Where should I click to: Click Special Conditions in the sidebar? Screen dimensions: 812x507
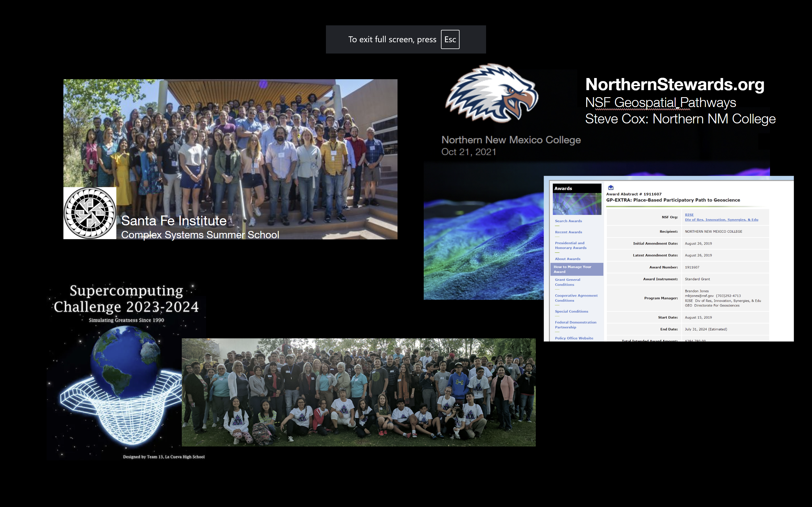[571, 312]
